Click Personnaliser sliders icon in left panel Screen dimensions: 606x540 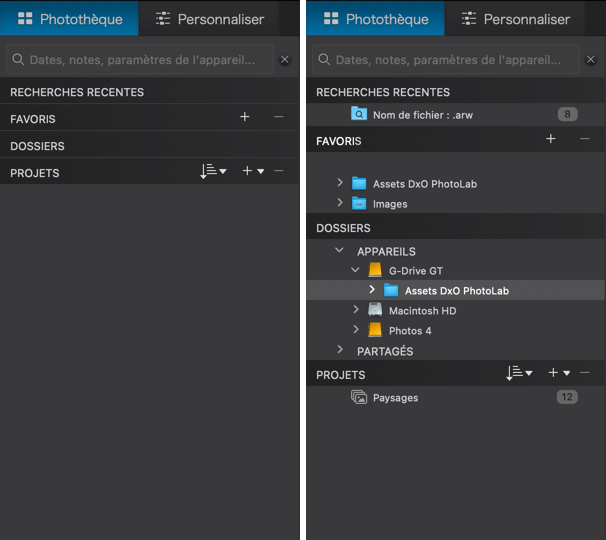coord(163,18)
